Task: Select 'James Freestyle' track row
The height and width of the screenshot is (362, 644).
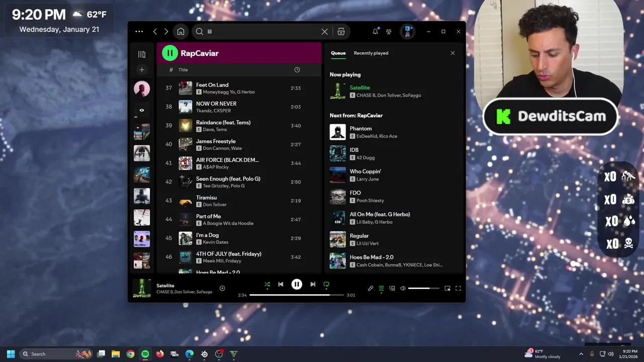Action: (x=239, y=144)
